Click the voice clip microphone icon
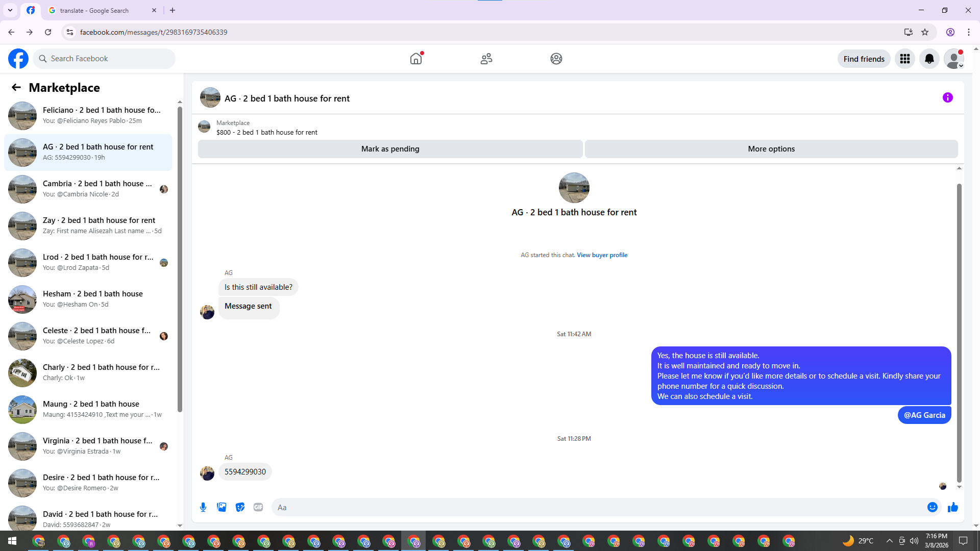 coord(203,507)
